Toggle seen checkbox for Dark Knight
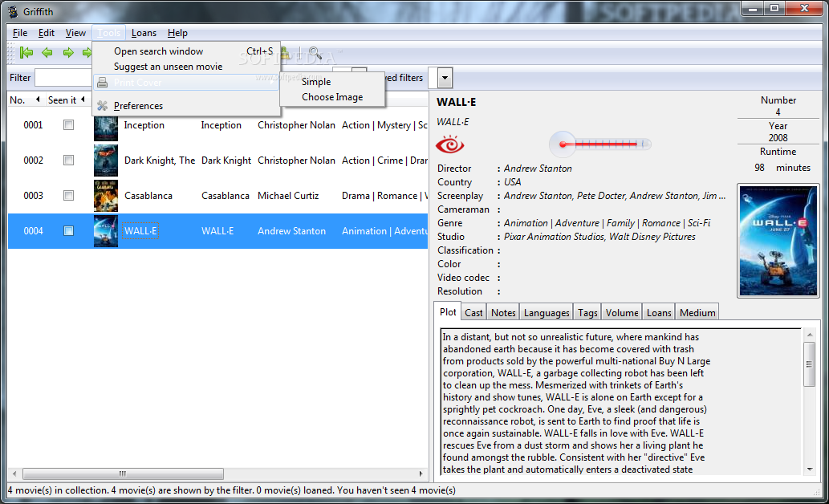Viewport: 829px width, 504px height. click(x=69, y=161)
